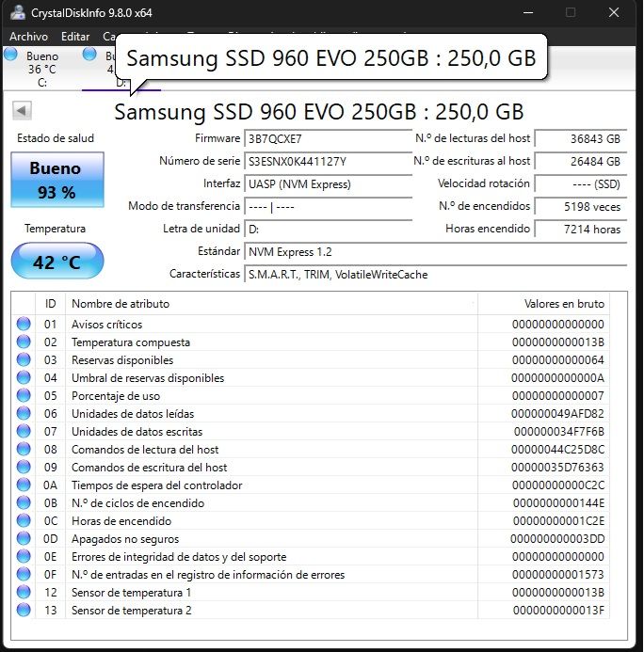644x652 pixels.
Task: Click status orb for Apagados no seguros
Action: (24, 538)
